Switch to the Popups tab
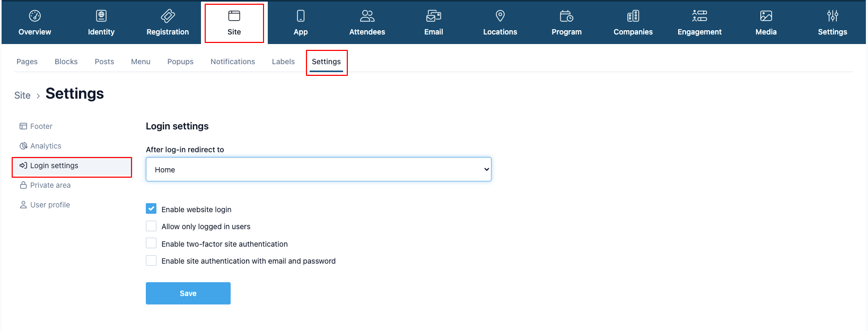This screenshot has height=331, width=868. pyautogui.click(x=180, y=62)
